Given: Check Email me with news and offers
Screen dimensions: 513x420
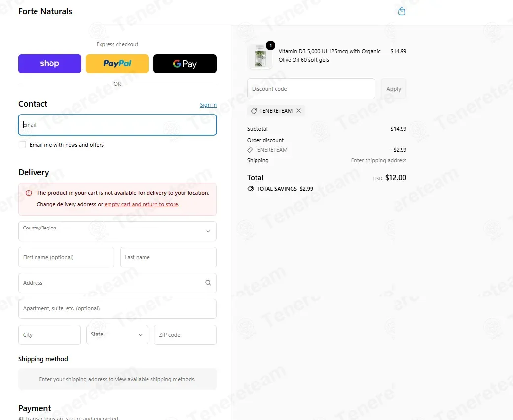Looking at the screenshot, I should [x=22, y=145].
